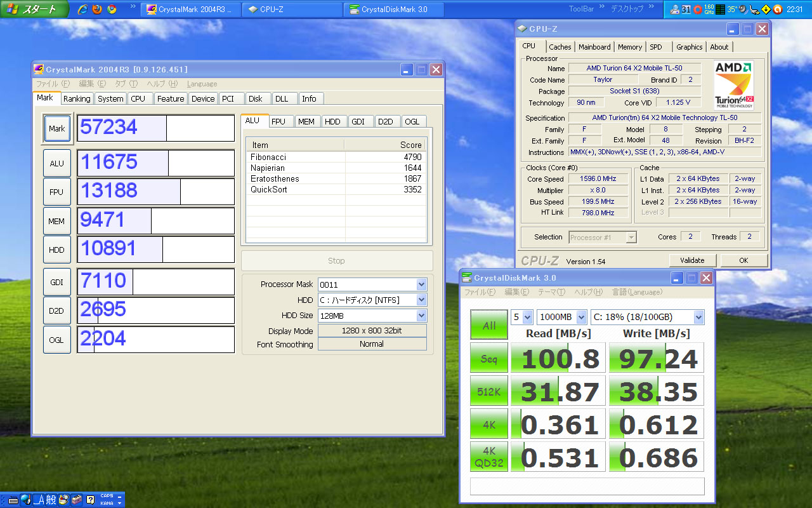The height and width of the screenshot is (508, 812).
Task: Open the Graphics tab in CPU-Z
Action: point(689,47)
